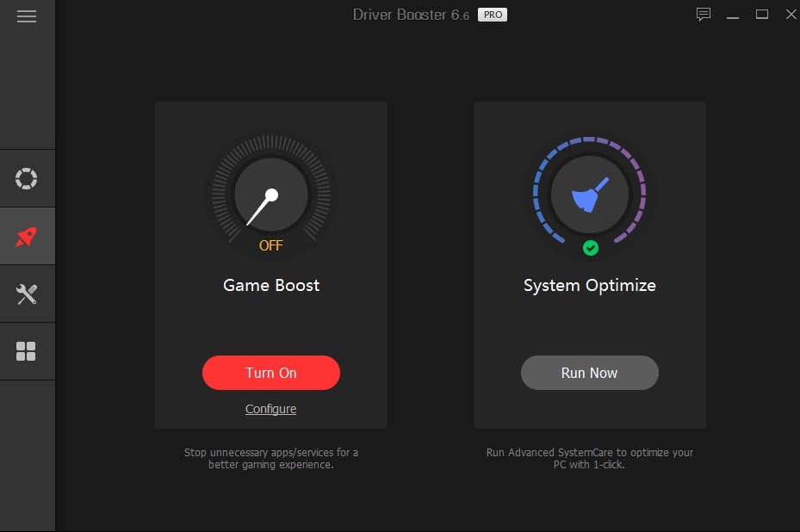
Task: Open the hamburger menu
Action: click(x=27, y=16)
